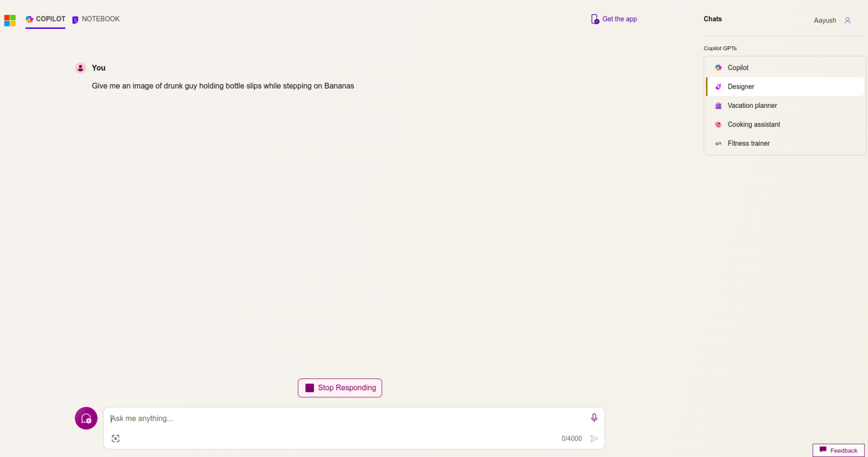
Task: Select the Designer GPT
Action: click(x=741, y=86)
